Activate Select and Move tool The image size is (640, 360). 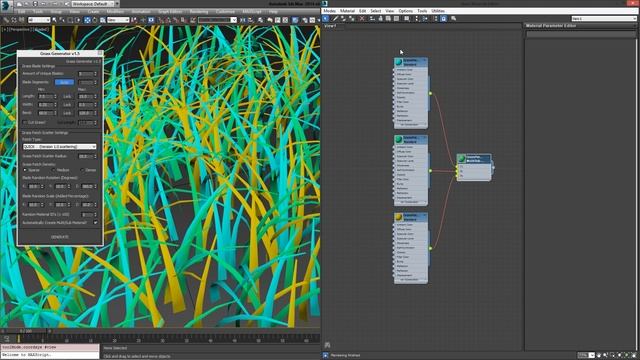[x=87, y=20]
